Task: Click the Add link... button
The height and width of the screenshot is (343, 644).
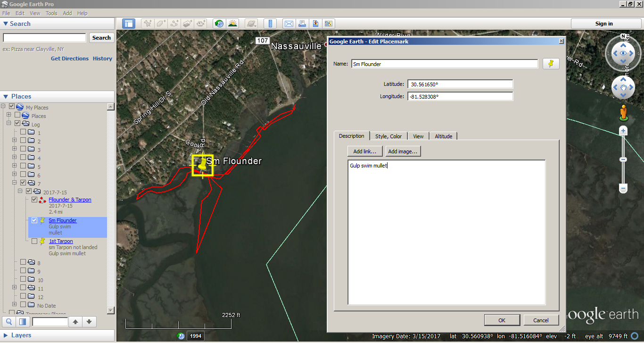Action: [365, 151]
